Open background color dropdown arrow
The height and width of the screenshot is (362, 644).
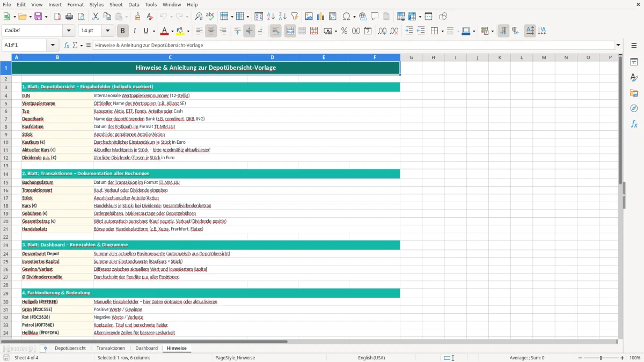pos(188,31)
